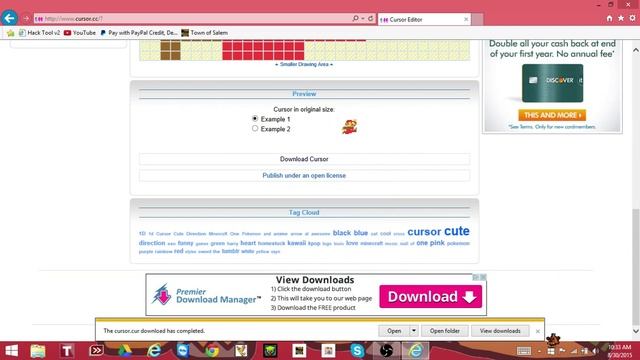The image size is (640, 360).
Task: Open Skype from taskbar
Action: (x=357, y=351)
